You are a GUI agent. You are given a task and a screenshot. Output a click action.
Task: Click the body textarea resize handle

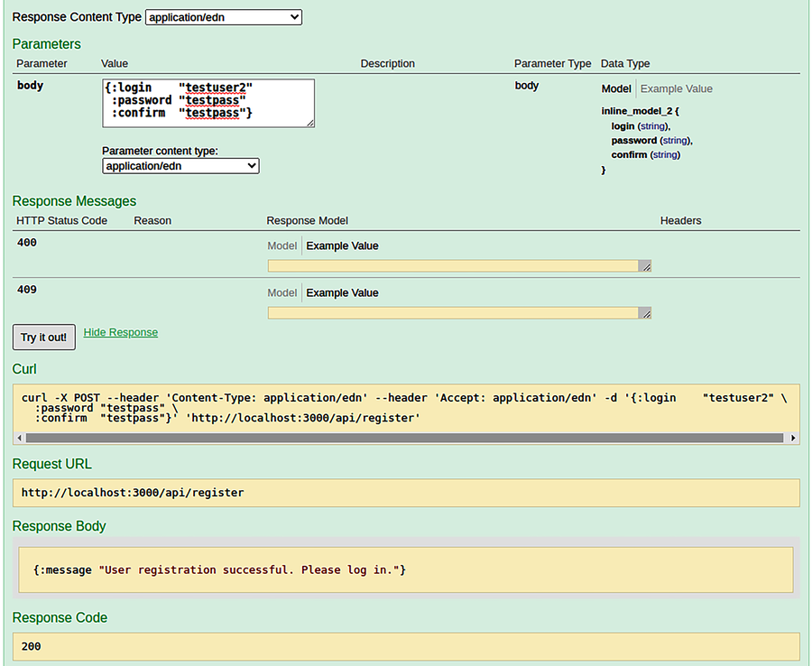click(x=309, y=124)
